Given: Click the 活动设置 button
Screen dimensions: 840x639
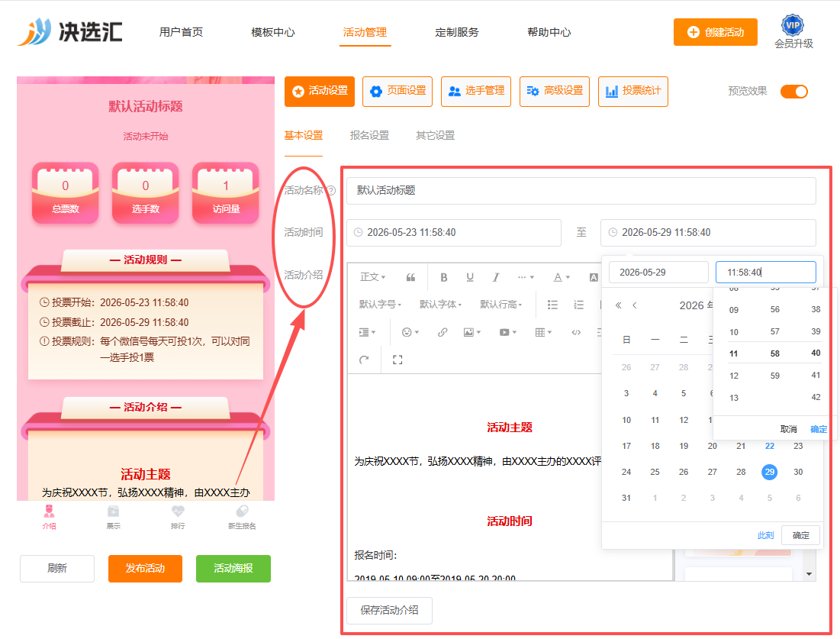Looking at the screenshot, I should pyautogui.click(x=319, y=92).
